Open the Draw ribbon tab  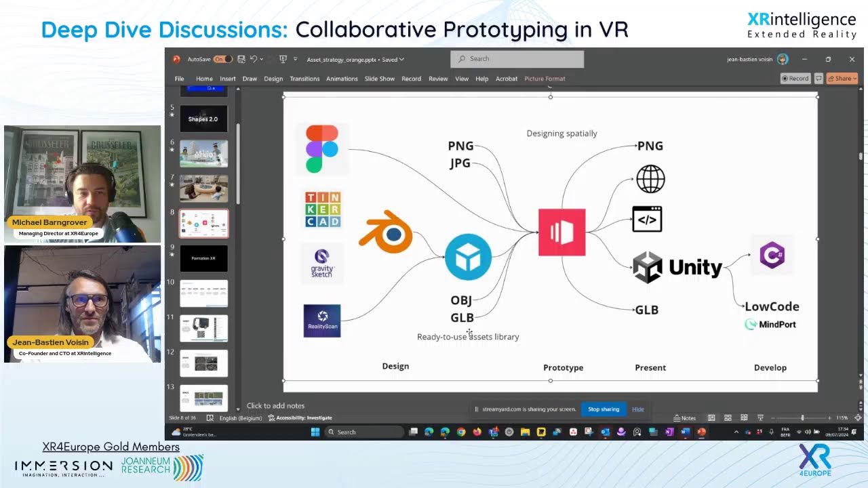point(250,79)
